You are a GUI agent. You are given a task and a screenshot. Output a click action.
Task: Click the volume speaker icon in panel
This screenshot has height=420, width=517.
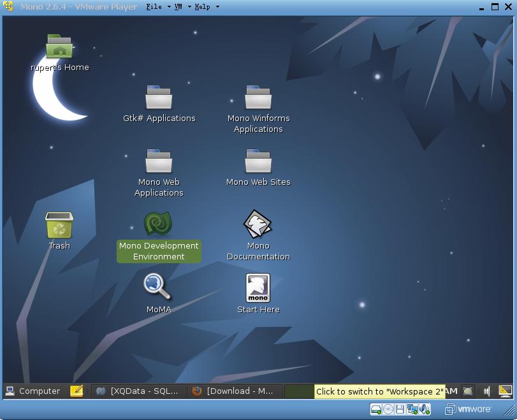coord(487,391)
